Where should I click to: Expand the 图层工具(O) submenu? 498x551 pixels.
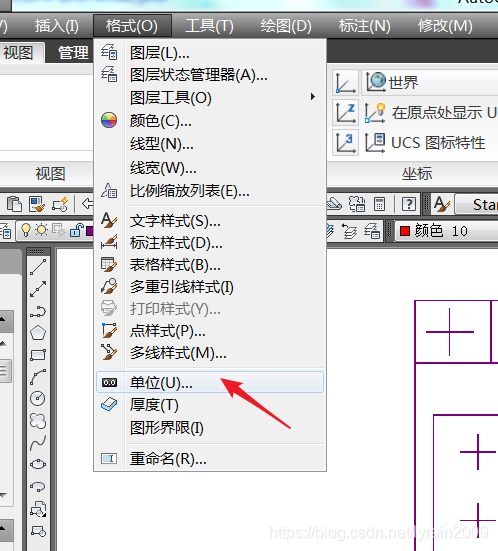[x=210, y=98]
